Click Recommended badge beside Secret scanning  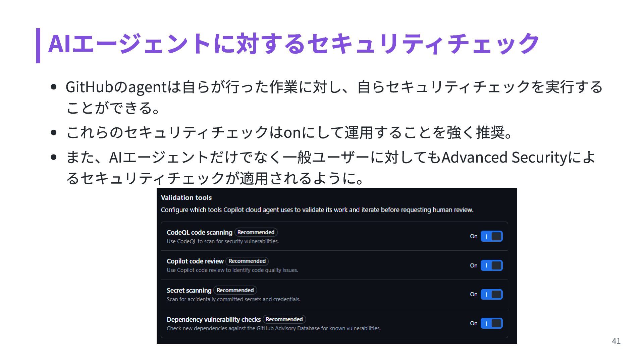click(235, 290)
